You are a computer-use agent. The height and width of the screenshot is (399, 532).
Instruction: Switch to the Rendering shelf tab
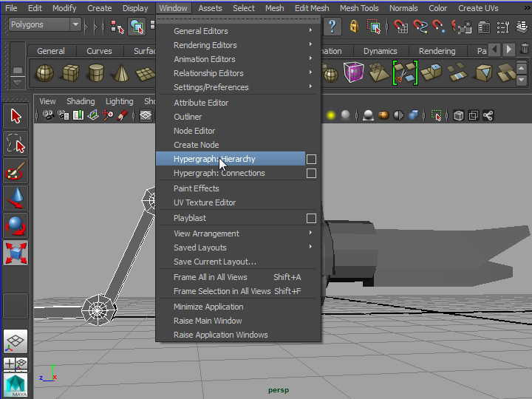[437, 51]
